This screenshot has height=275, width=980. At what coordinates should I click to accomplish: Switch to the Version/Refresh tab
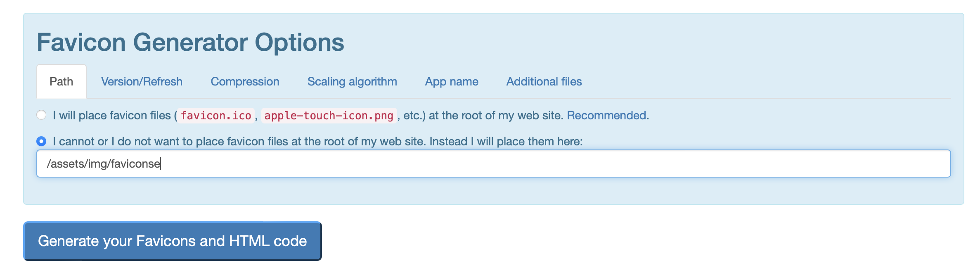point(142,81)
